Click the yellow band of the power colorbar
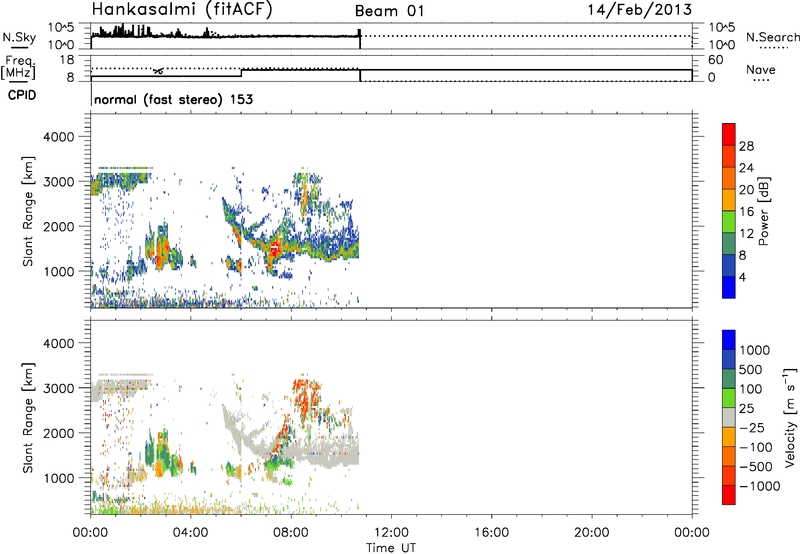The image size is (800, 554). (x=729, y=199)
